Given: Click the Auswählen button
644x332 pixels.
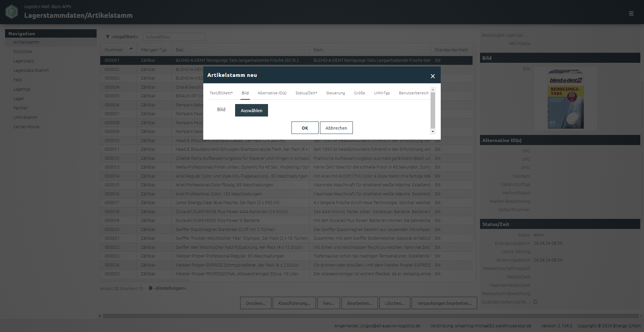Looking at the screenshot, I should [x=252, y=110].
